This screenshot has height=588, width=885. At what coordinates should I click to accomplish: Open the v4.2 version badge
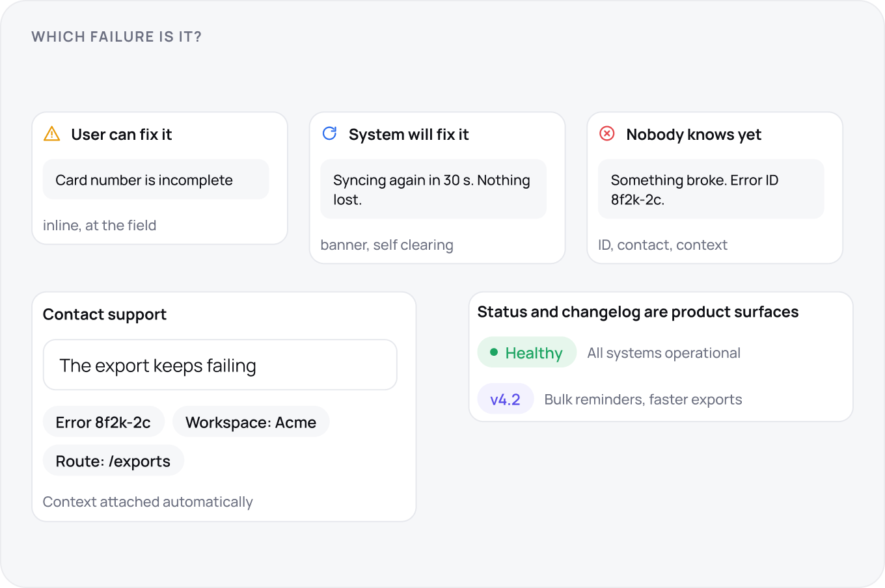(506, 399)
